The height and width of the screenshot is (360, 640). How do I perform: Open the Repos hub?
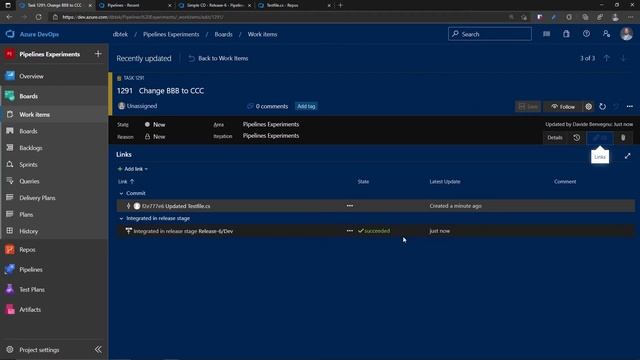pyautogui.click(x=27, y=249)
